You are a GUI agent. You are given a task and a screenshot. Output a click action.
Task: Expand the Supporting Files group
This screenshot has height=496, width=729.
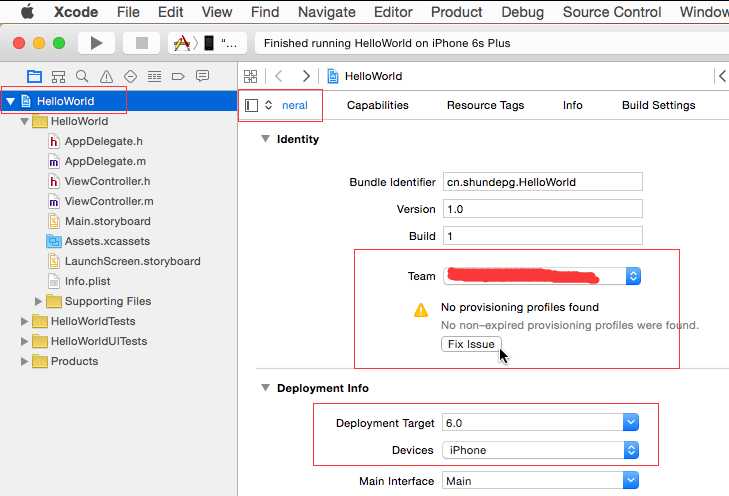[38, 301]
